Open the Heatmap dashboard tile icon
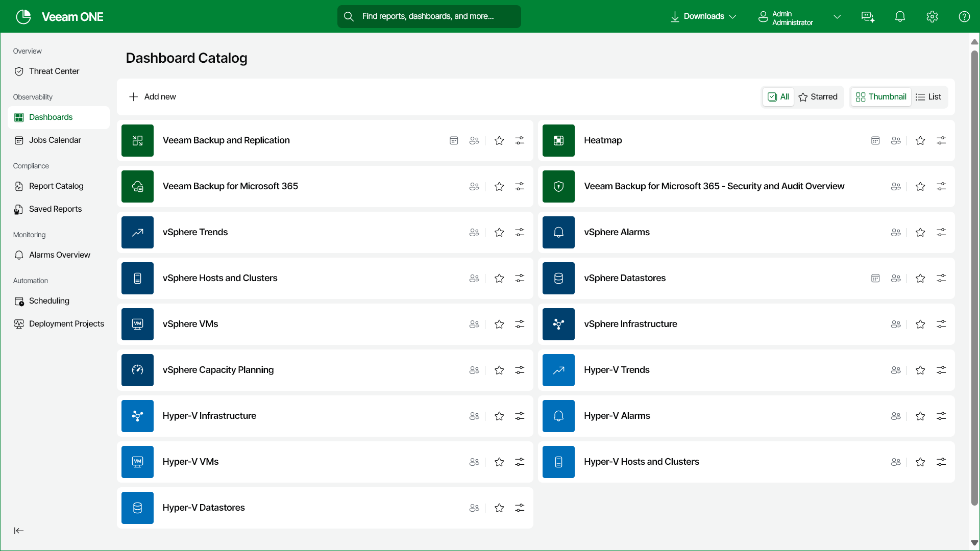Screen dimensions: 980x551 [558, 140]
